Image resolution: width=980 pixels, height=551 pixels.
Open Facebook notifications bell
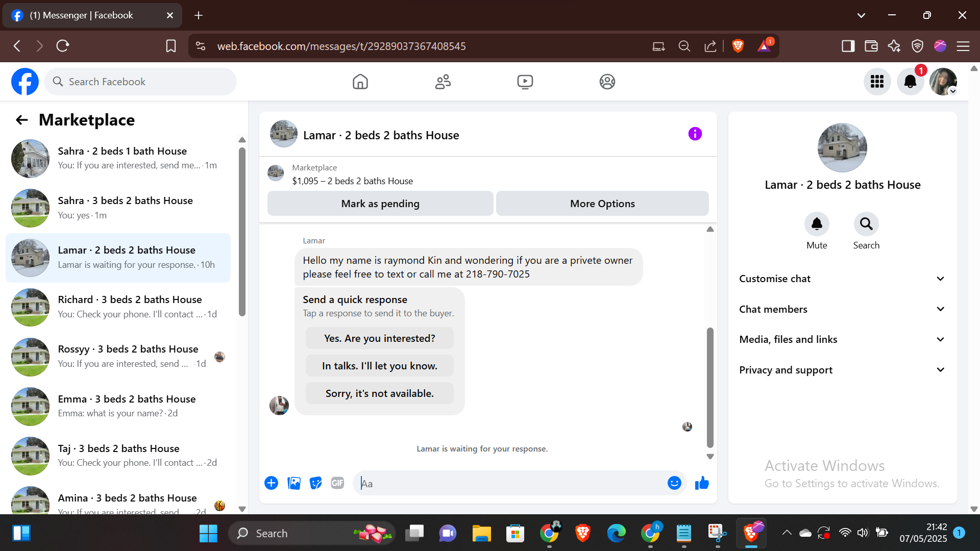(910, 82)
